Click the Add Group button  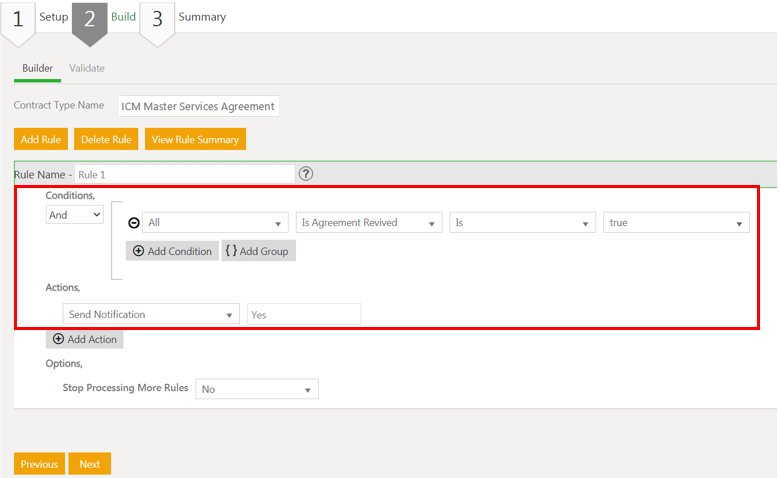258,251
